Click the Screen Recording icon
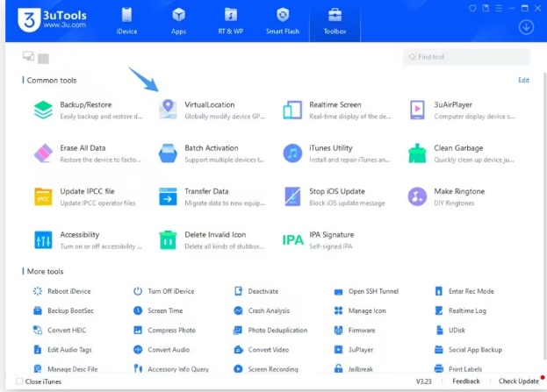The image size is (547, 392). click(238, 368)
